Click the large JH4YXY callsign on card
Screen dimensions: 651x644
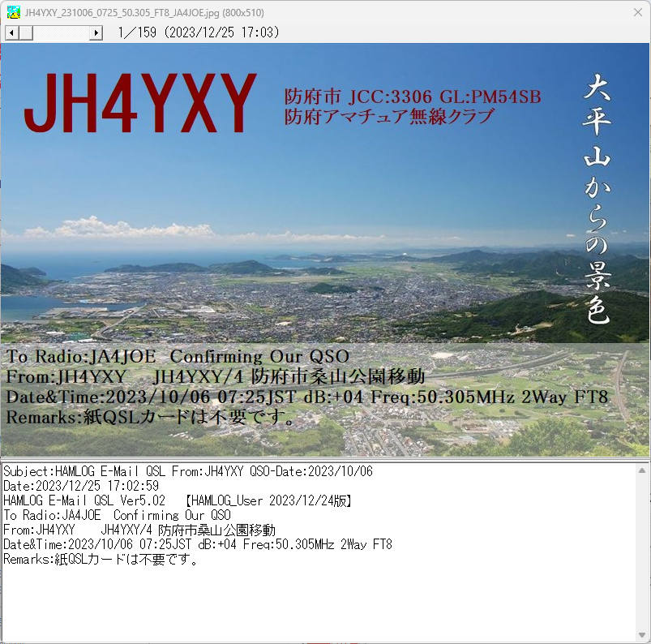(x=140, y=103)
